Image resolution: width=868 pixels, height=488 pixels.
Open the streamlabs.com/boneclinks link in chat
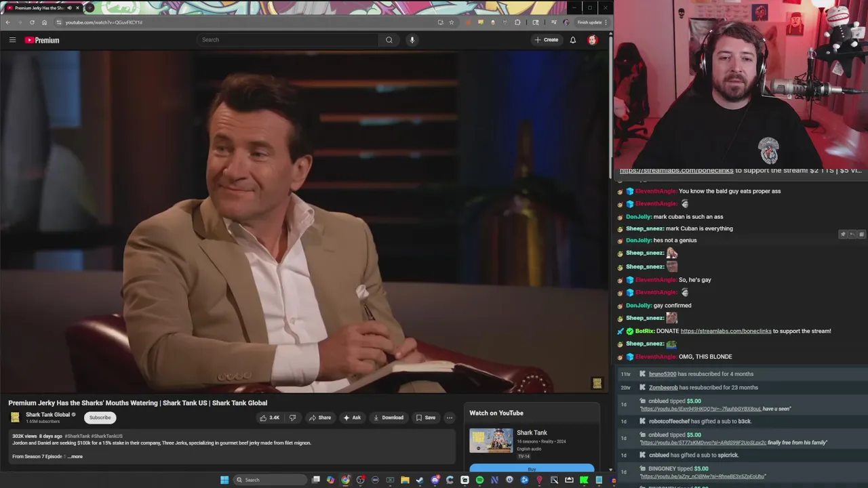(x=726, y=331)
